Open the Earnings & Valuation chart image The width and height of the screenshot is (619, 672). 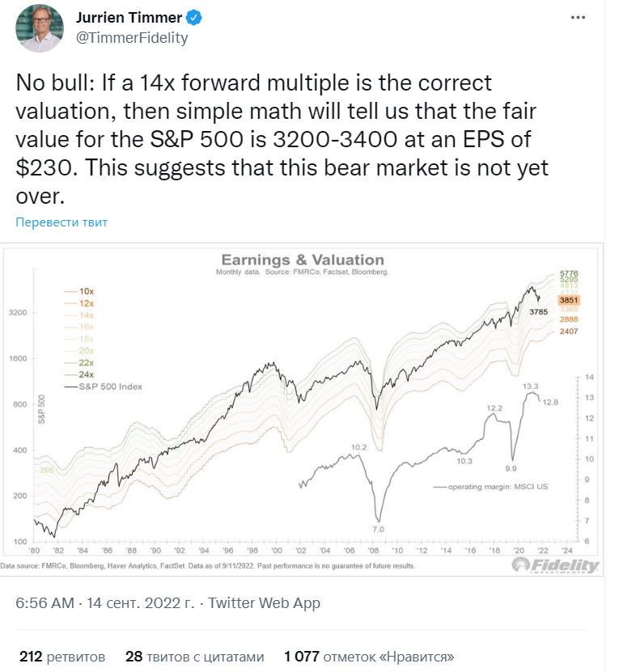click(302, 408)
